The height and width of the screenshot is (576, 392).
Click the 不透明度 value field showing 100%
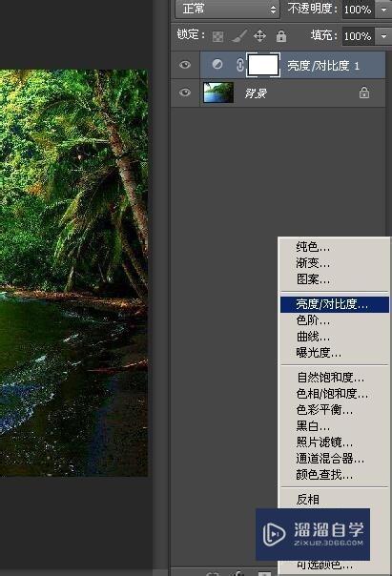tap(359, 10)
